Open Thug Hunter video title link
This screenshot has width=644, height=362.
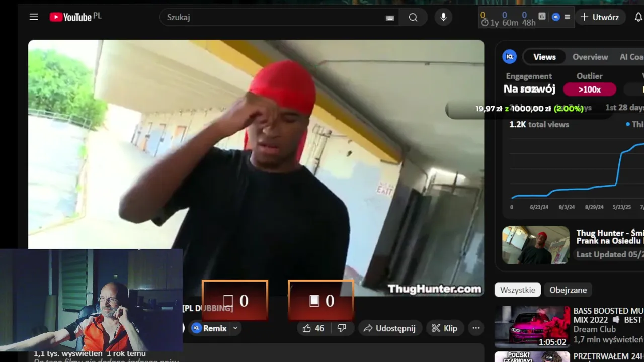[610, 237]
